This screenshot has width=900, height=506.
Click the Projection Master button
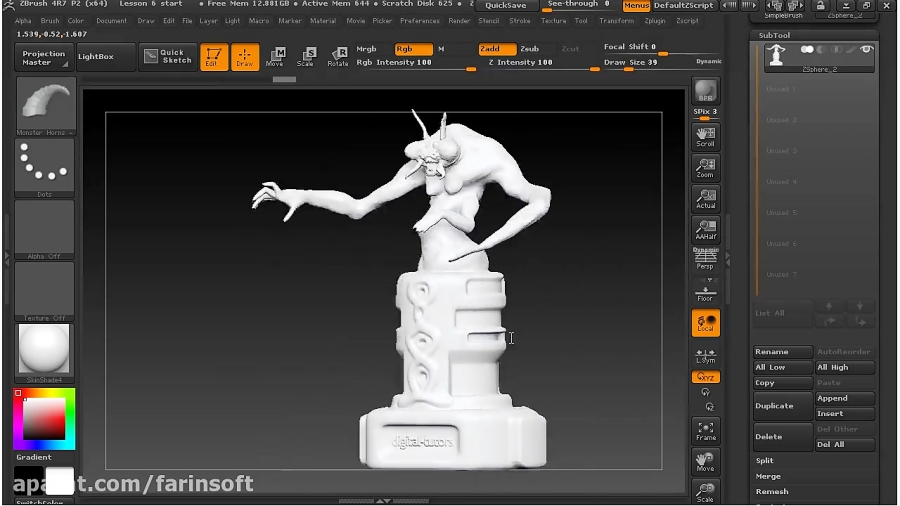[x=44, y=57]
